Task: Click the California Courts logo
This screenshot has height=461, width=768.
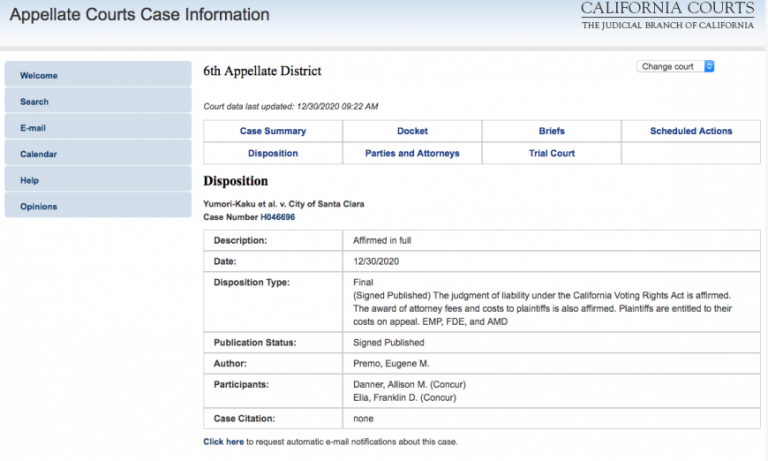Action: tap(667, 10)
